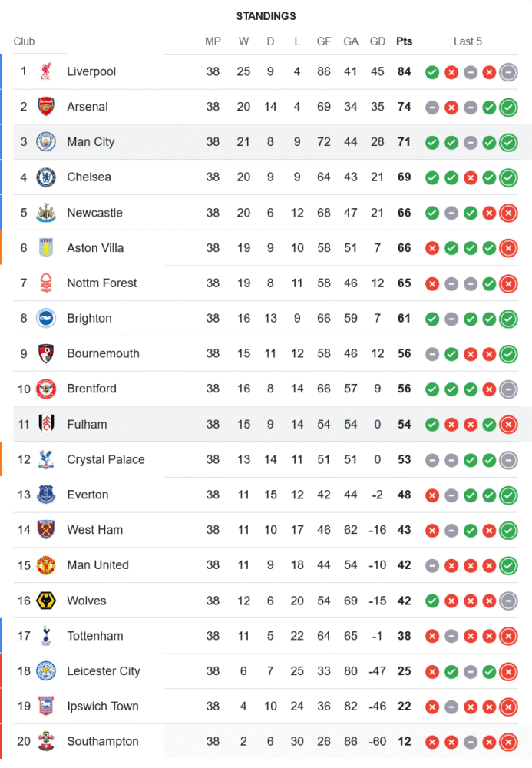Click Southampton's latest loss result icon
Viewport: 532px width, 768px height.
tap(507, 742)
